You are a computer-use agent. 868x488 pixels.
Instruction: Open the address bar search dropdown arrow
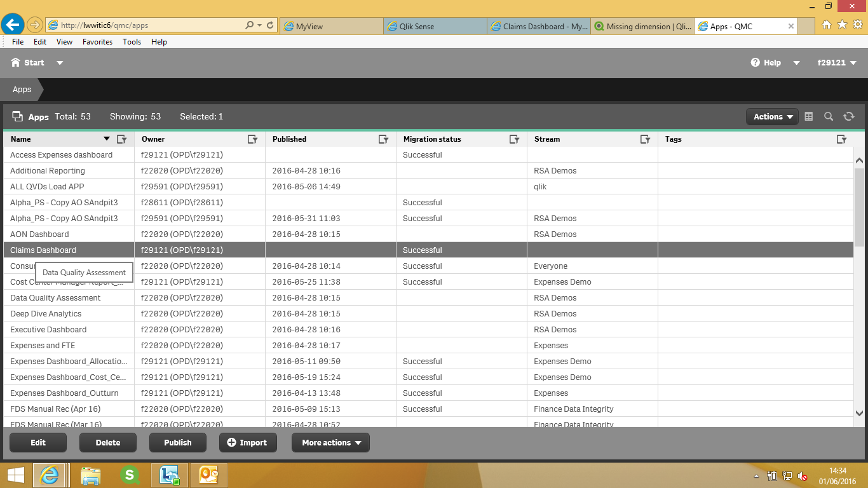[259, 25]
